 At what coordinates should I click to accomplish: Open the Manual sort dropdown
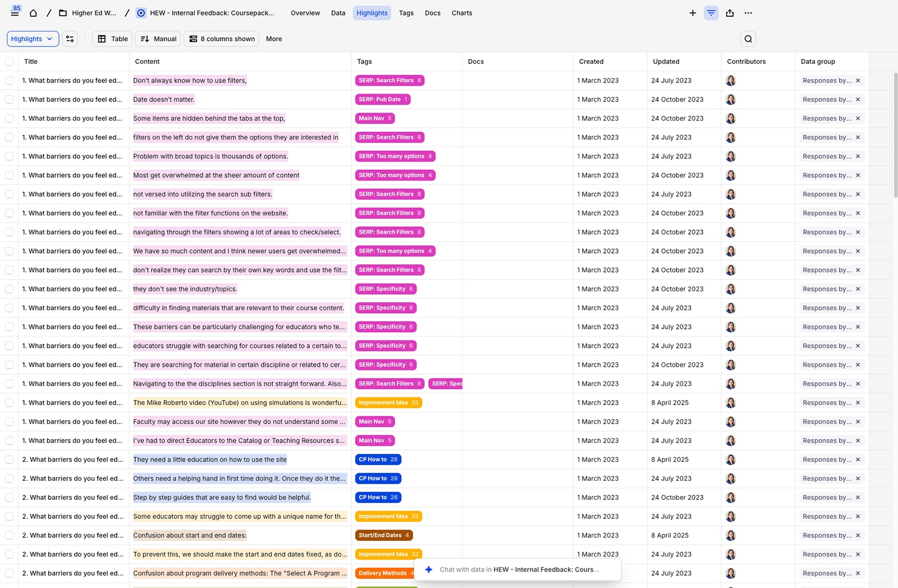pyautogui.click(x=158, y=39)
